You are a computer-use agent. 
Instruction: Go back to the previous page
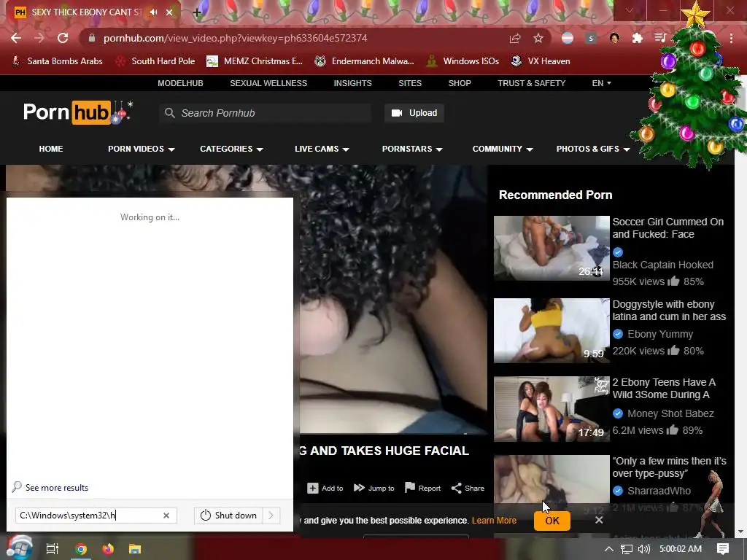16,38
